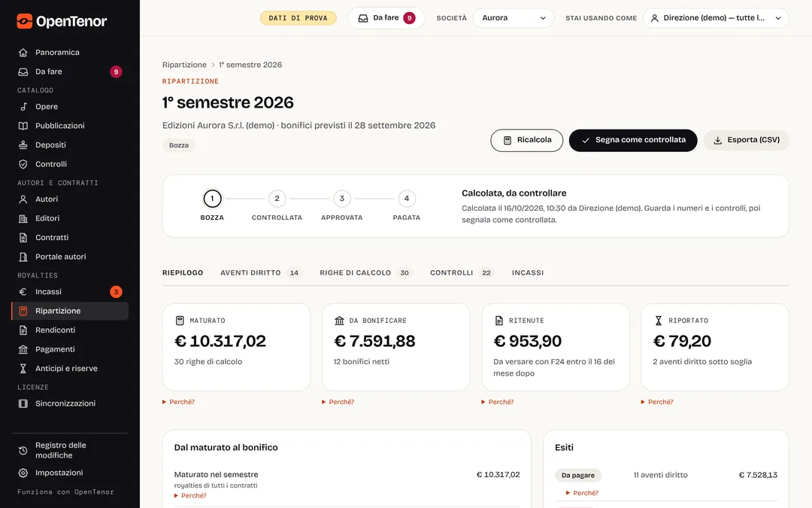Click the Portale autori door icon
The image size is (812, 508).
point(23,257)
